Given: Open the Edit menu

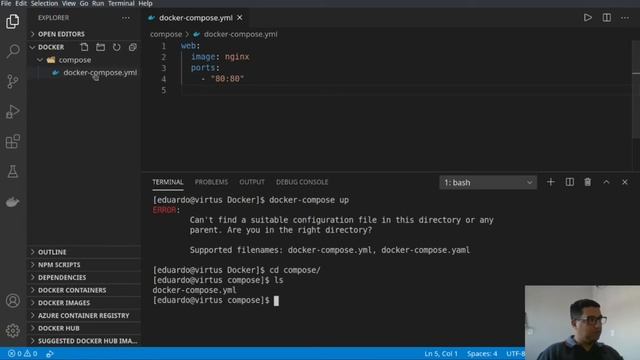Looking at the screenshot, I should (x=21, y=3).
